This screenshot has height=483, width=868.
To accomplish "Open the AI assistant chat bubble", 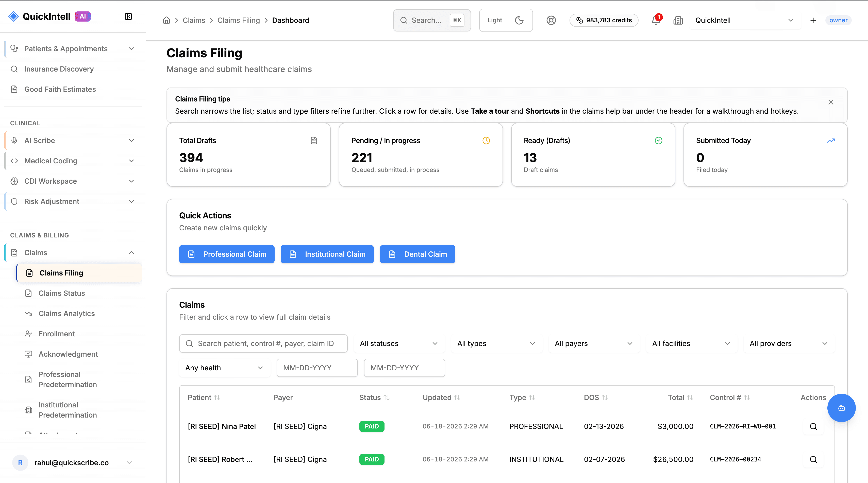I will 841,408.
